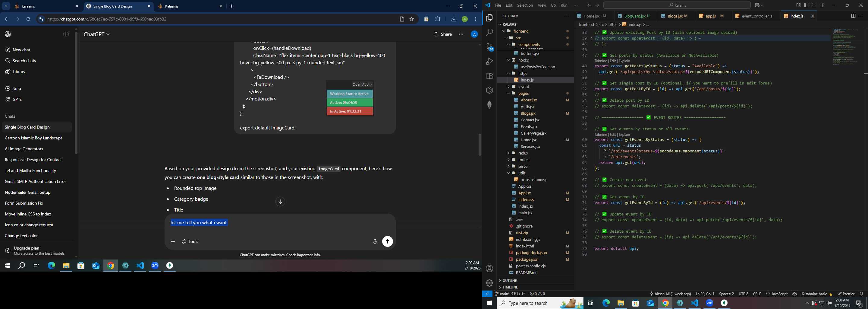Send the message with arrow button

tap(388, 241)
